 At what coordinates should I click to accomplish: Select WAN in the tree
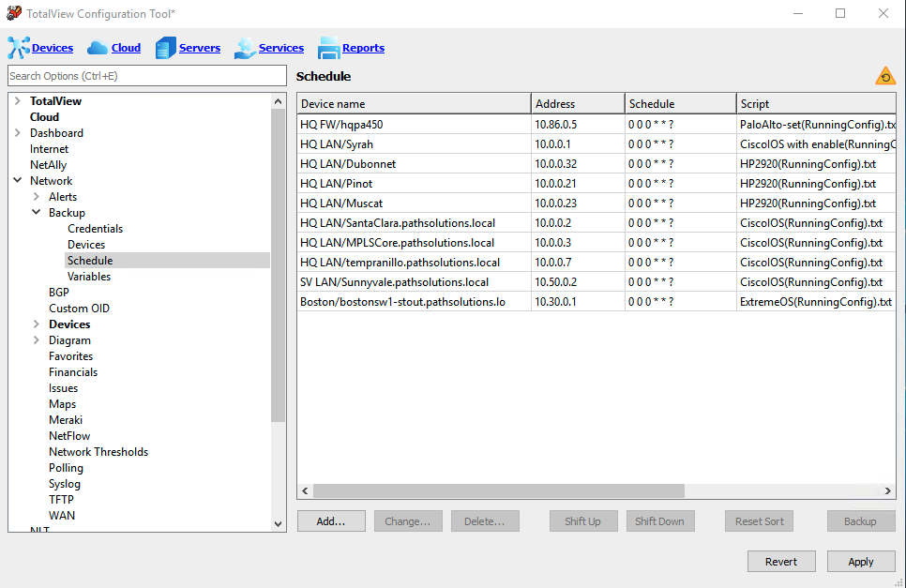pyautogui.click(x=62, y=515)
